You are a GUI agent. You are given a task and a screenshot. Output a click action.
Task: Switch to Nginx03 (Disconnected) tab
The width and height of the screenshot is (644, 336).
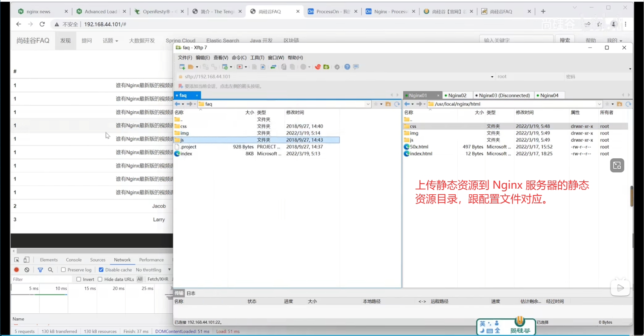point(504,95)
